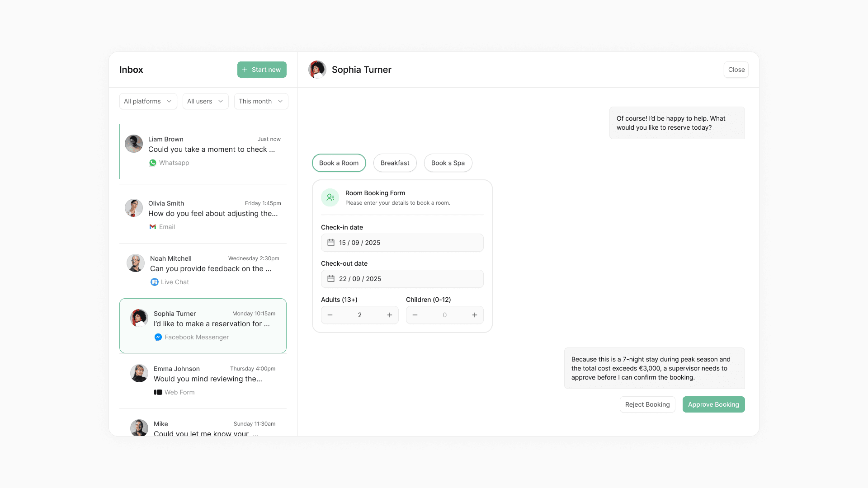
Task: Increase the Adults count with plus
Action: pos(390,315)
